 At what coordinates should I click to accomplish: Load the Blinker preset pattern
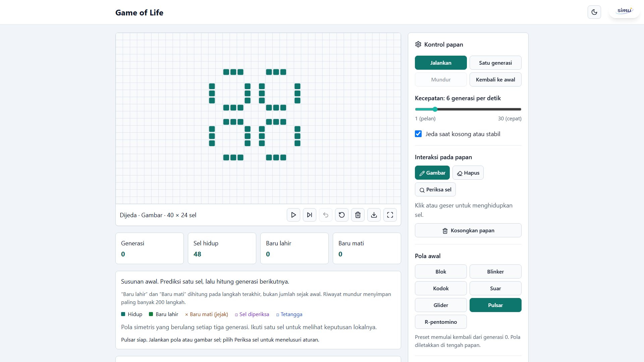pos(495,271)
